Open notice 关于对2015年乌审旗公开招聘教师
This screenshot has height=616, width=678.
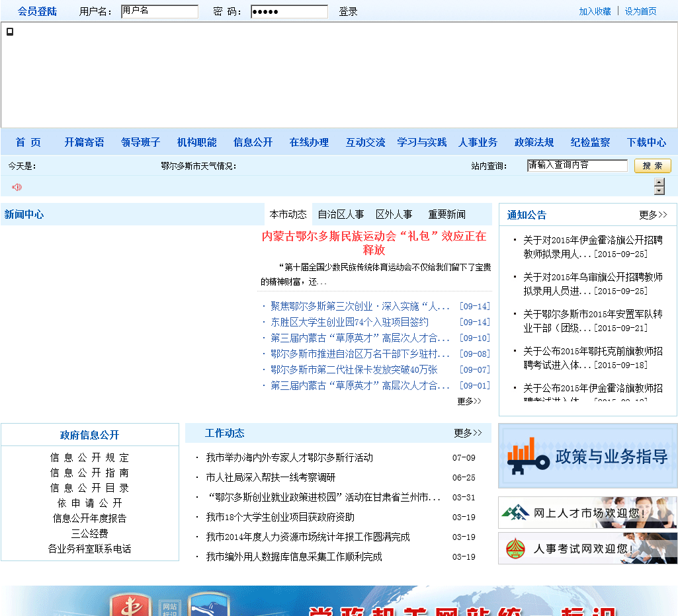pos(593,284)
